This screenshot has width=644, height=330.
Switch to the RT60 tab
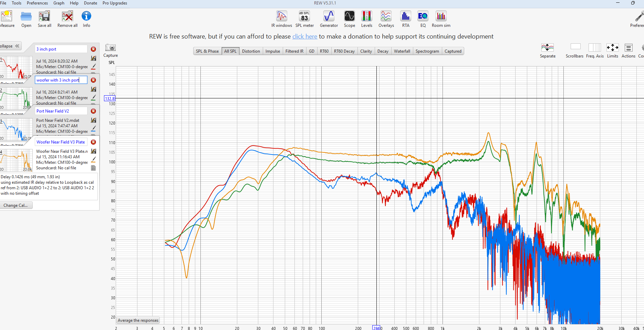324,51
